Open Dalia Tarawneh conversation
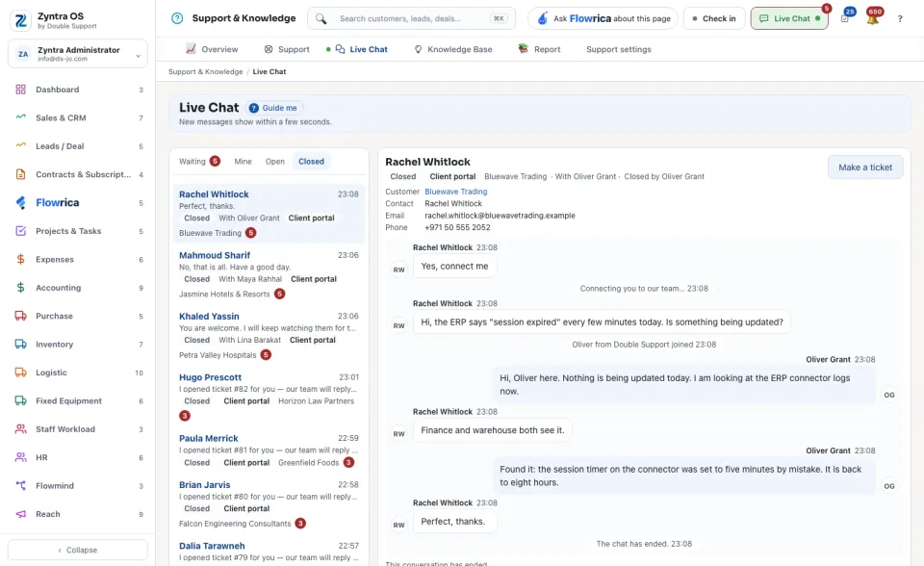Viewport: 924px width, 566px height. pos(269,552)
